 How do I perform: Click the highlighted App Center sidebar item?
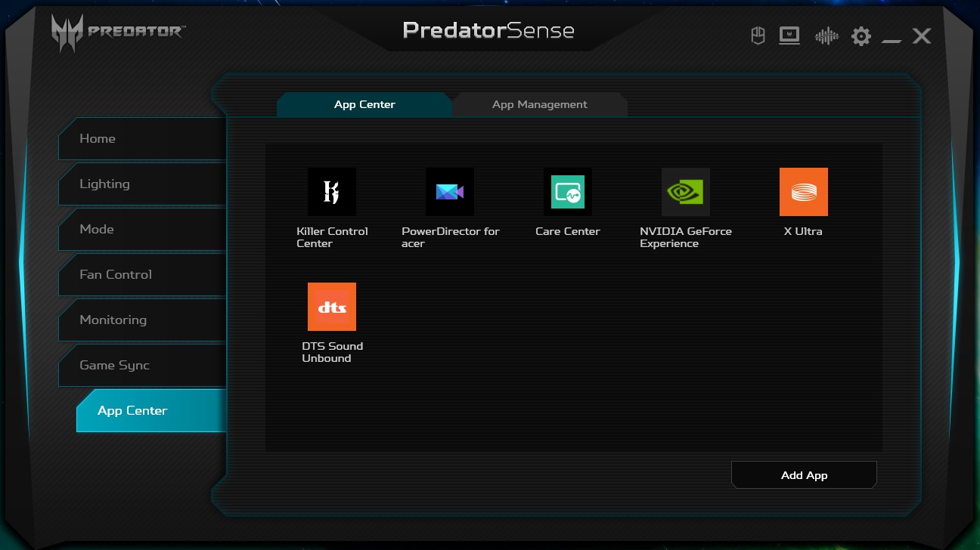point(151,411)
